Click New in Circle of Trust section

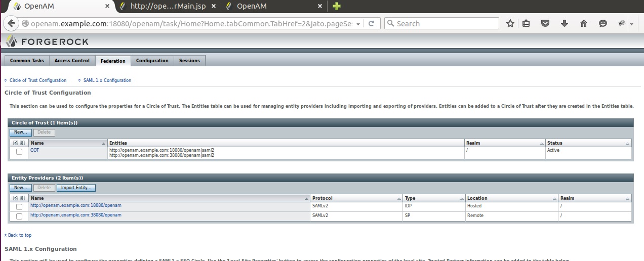(20, 133)
